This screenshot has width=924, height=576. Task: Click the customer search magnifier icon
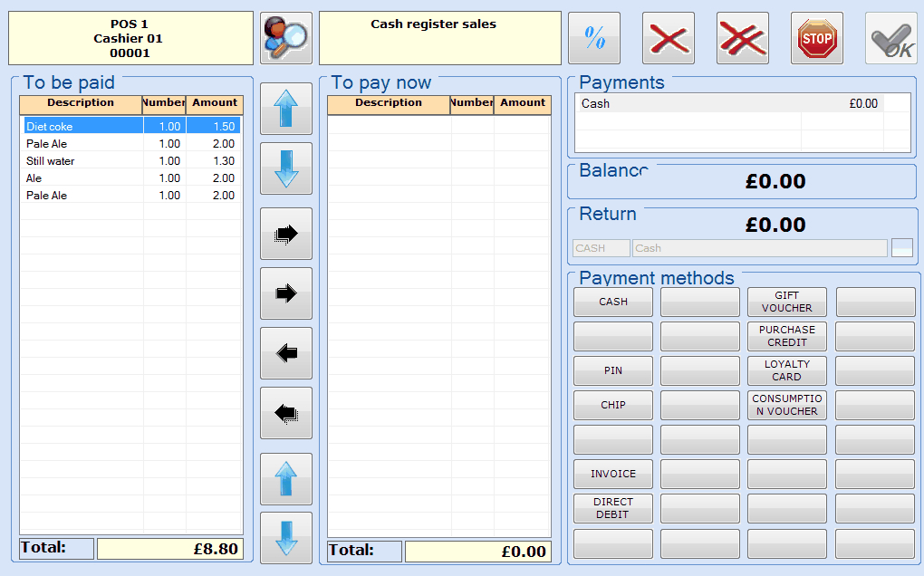[x=285, y=38]
